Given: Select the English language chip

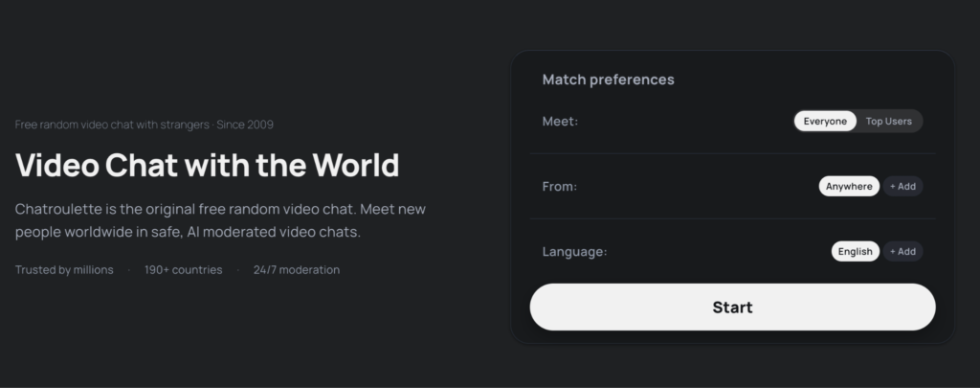Looking at the screenshot, I should pyautogui.click(x=855, y=252).
